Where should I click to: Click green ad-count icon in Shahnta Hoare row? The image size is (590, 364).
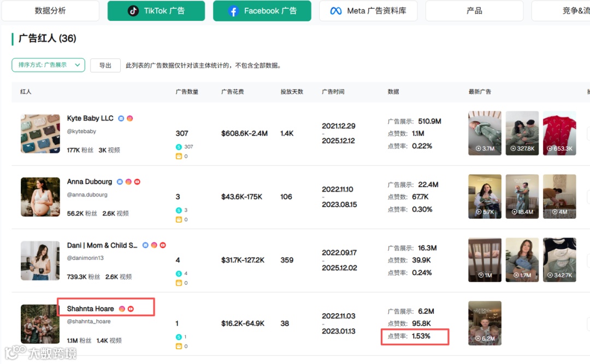179,337
